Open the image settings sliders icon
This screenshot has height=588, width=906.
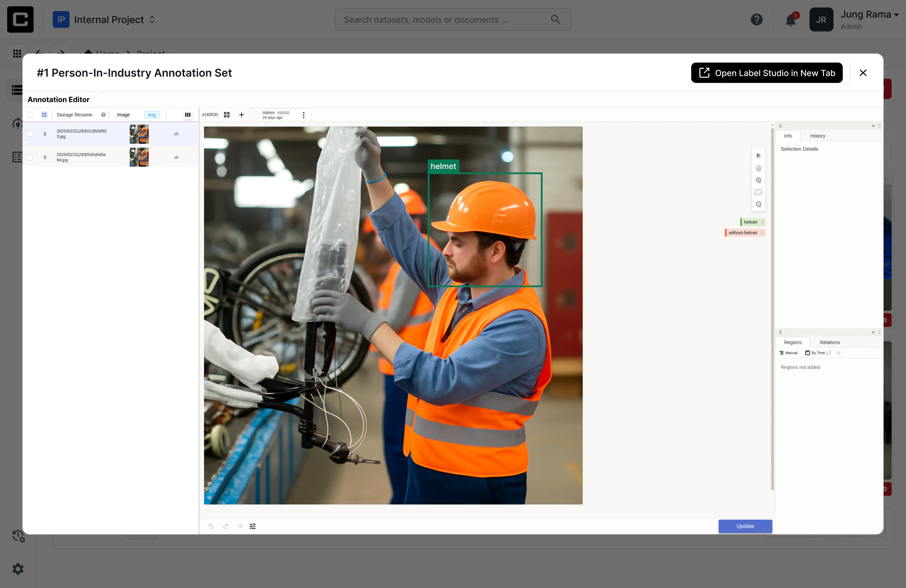[x=252, y=526]
